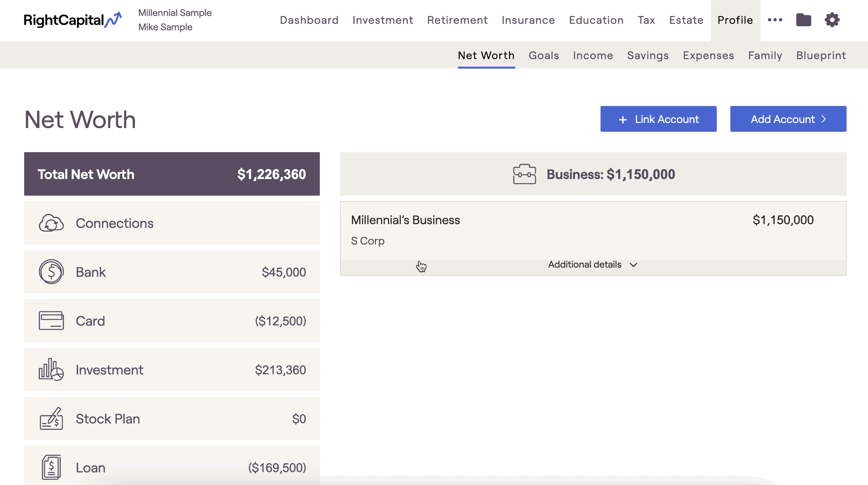Viewport: 868px width, 485px height.
Task: Expand Additional details for Millennial's Business
Action: coord(592,265)
